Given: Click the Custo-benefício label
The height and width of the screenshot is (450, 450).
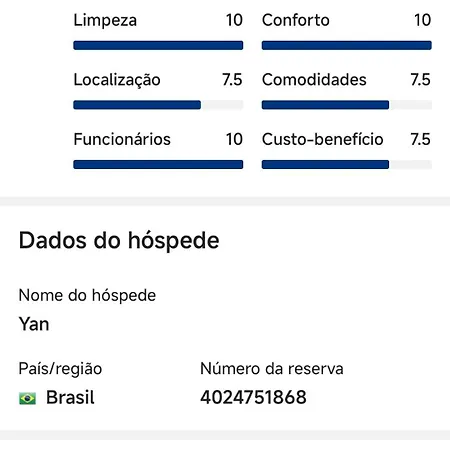Looking at the screenshot, I should (x=323, y=139).
